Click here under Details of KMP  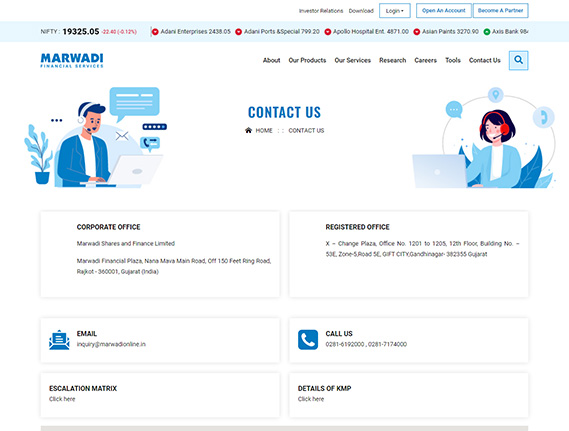(311, 399)
